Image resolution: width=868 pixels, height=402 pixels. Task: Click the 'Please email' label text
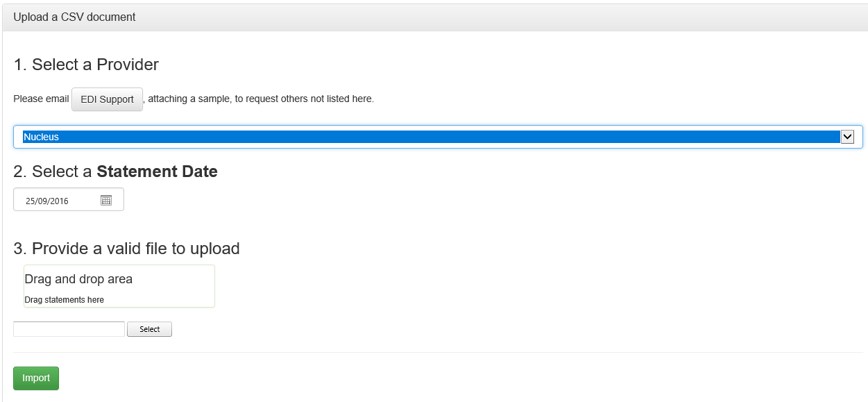[x=41, y=99]
